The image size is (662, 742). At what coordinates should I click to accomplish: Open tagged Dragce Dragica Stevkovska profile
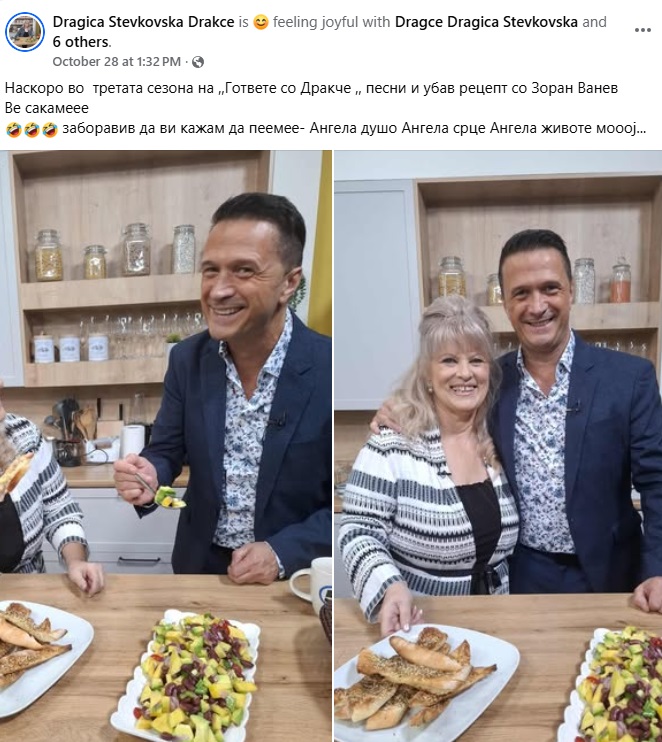pyautogui.click(x=486, y=22)
